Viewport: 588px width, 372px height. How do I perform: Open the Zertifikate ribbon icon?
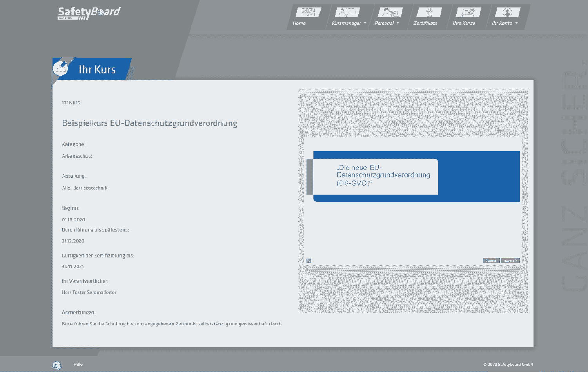pos(429,12)
